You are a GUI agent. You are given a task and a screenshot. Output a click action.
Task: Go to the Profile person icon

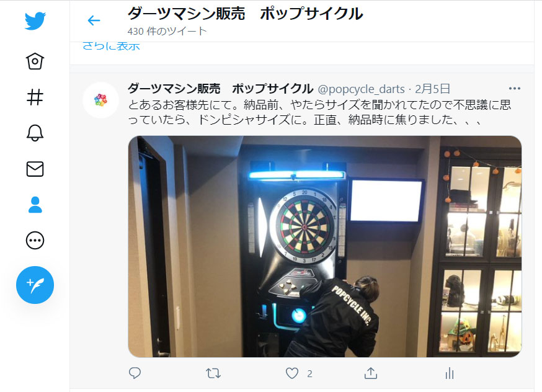click(x=35, y=205)
